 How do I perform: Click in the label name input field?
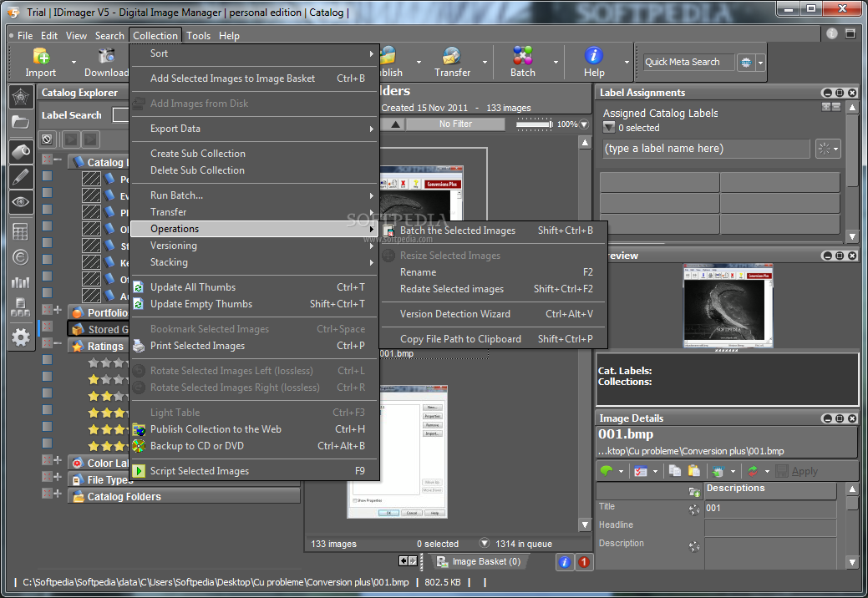(707, 149)
